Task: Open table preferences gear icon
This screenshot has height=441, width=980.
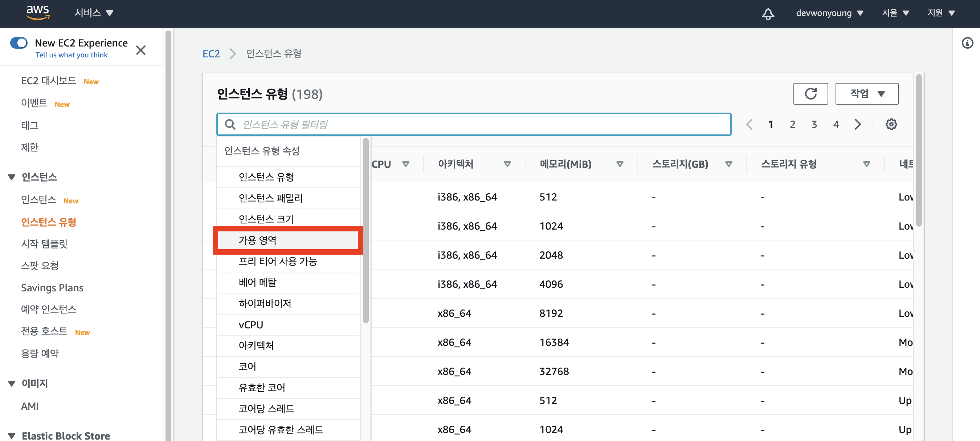Action: [x=891, y=124]
